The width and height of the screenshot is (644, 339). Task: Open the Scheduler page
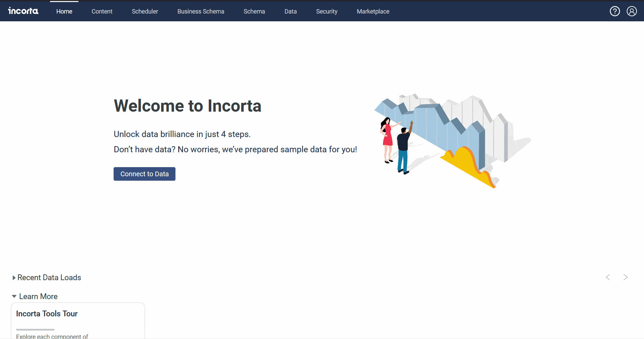145,11
